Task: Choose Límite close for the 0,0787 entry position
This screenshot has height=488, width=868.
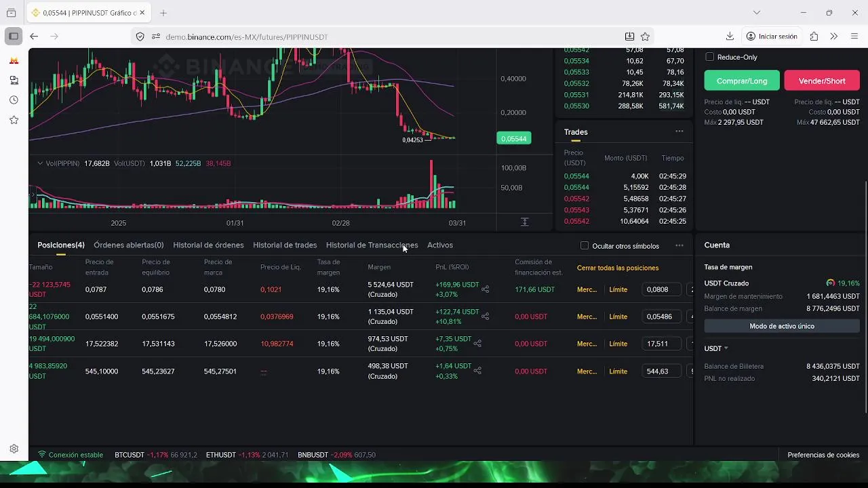Action: point(618,289)
